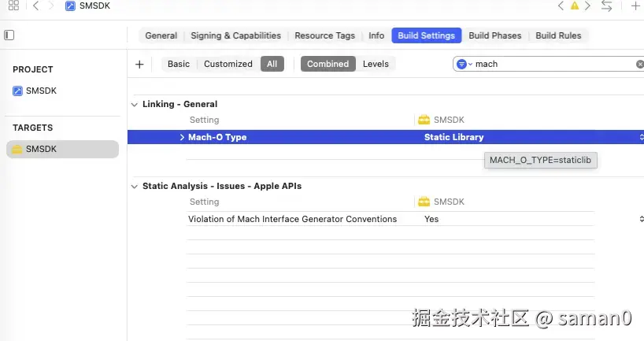Click the yellow warning triangle icon
Viewport: 644px width, 341px height.
click(x=575, y=6)
